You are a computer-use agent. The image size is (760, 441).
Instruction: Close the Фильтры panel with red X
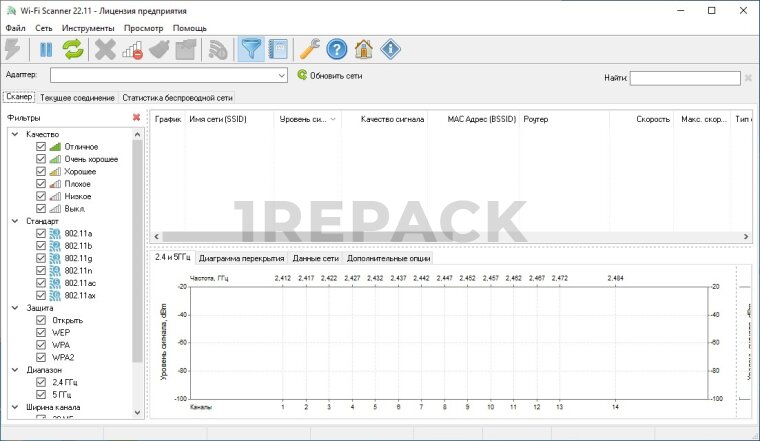[136, 117]
